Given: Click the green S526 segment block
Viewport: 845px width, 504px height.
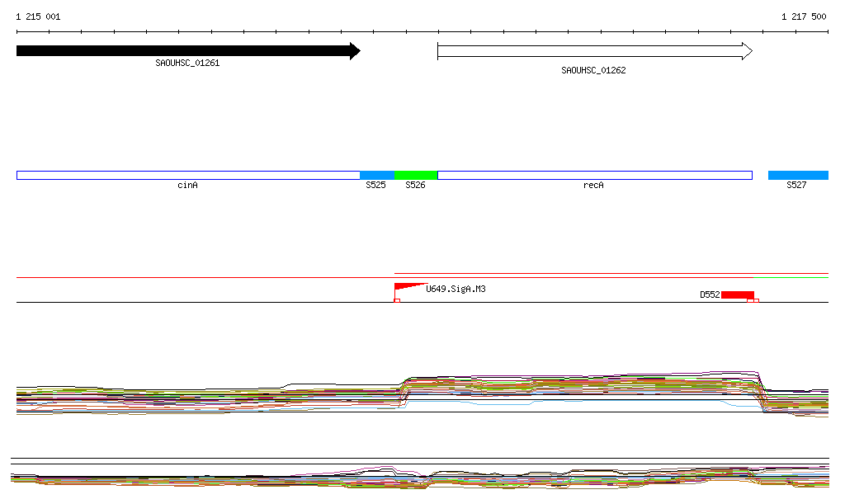Looking at the screenshot, I should (415, 175).
